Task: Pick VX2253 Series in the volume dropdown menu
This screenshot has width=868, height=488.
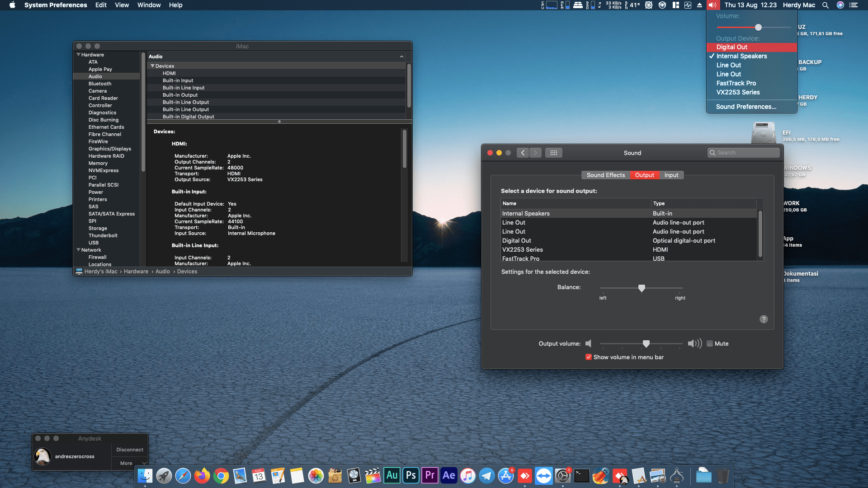Action: [x=752, y=92]
